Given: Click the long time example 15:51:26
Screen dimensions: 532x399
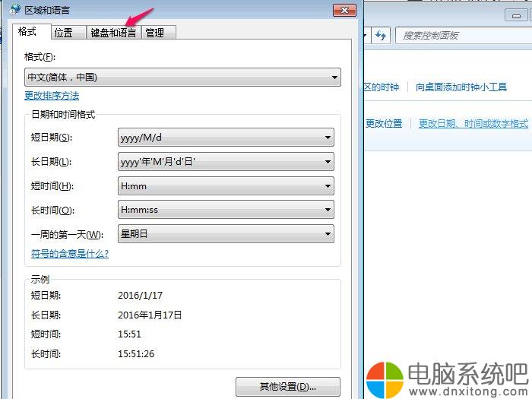Looking at the screenshot, I should point(136,354).
